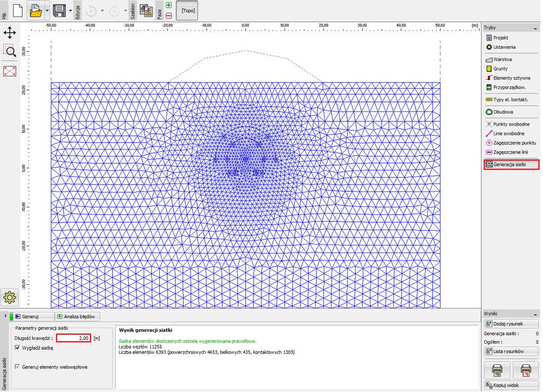
Task: Click the Wynik generacji siatki heading
Action: tap(145, 330)
